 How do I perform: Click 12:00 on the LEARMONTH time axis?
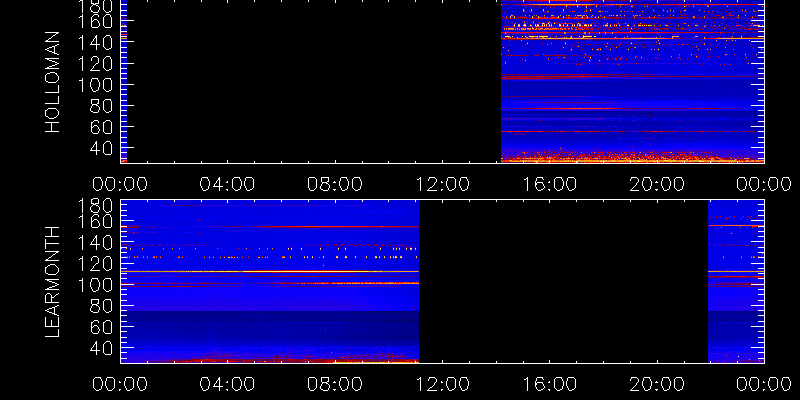442,384
